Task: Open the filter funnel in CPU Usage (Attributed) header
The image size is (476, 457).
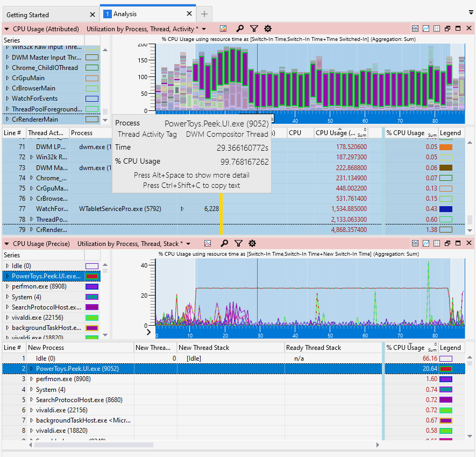Action: pos(254,29)
